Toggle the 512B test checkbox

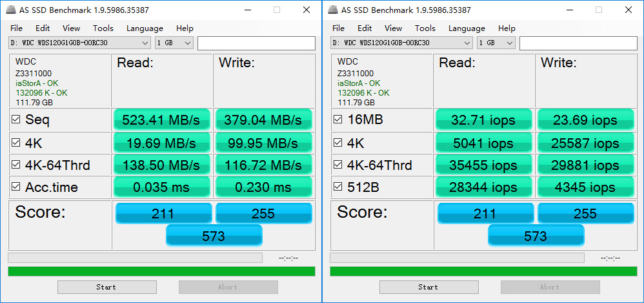(x=337, y=187)
